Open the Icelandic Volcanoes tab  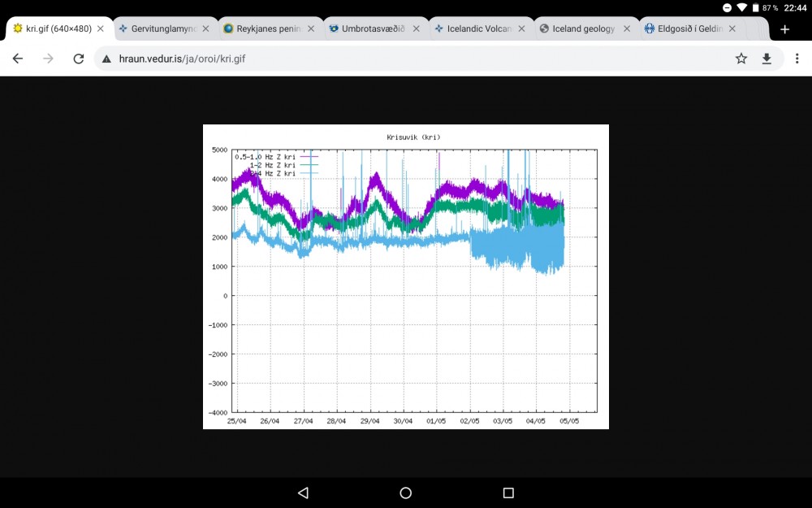point(477,27)
